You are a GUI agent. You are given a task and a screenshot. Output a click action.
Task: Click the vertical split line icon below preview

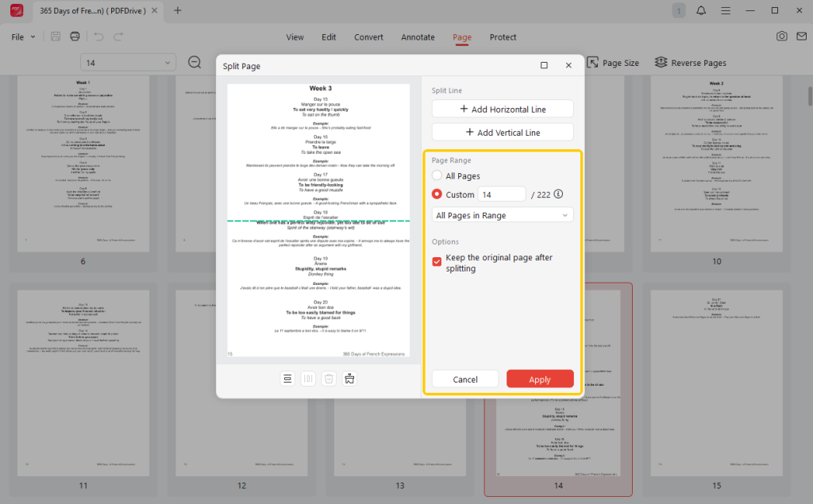tap(308, 379)
